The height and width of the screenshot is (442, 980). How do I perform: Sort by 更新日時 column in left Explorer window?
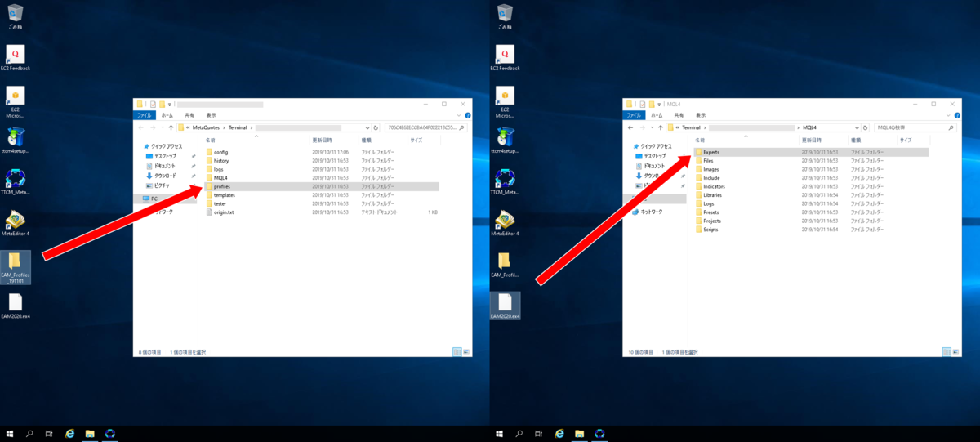point(335,141)
